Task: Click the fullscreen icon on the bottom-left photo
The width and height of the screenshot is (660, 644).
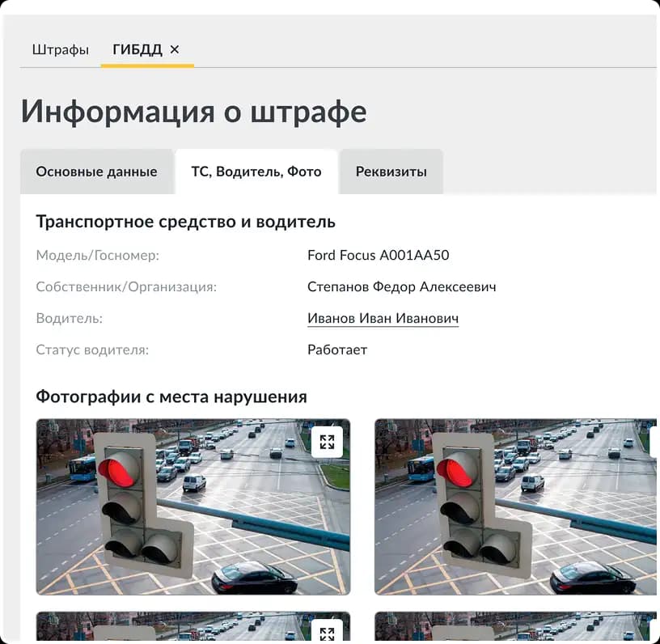Action: point(327,631)
